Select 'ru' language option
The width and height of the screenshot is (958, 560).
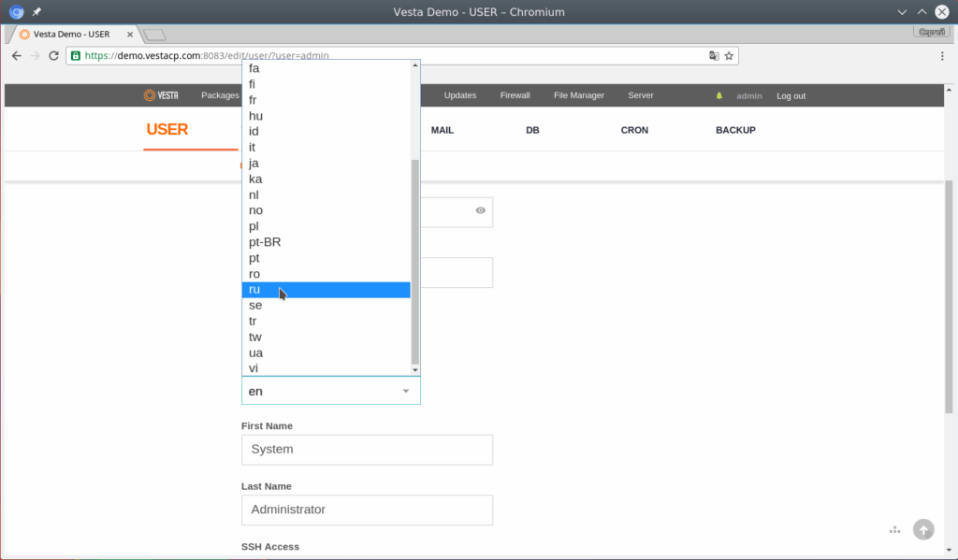tap(327, 290)
